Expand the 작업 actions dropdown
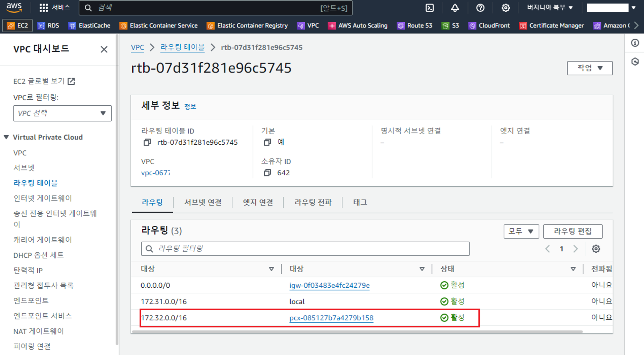Image resolution: width=644 pixels, height=355 pixels. tap(590, 68)
